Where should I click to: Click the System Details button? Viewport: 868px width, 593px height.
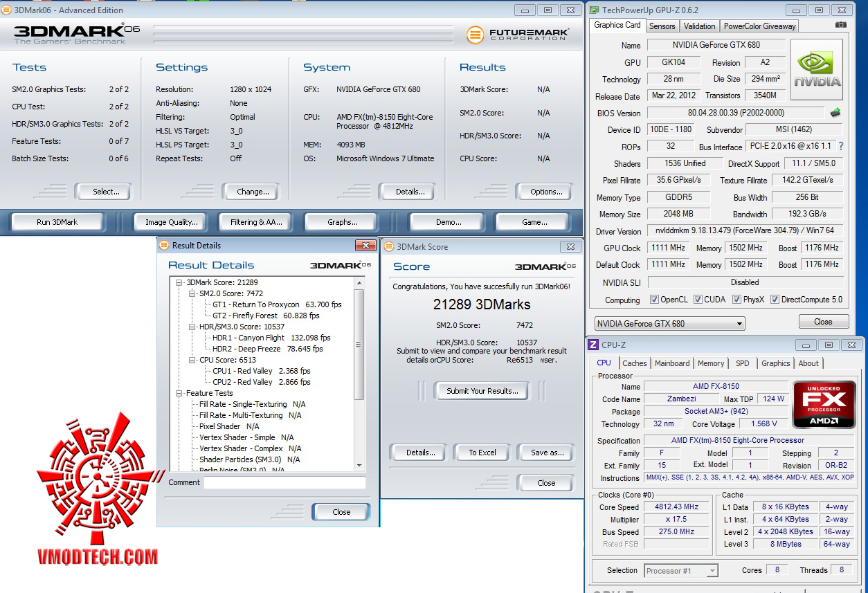pos(409,192)
